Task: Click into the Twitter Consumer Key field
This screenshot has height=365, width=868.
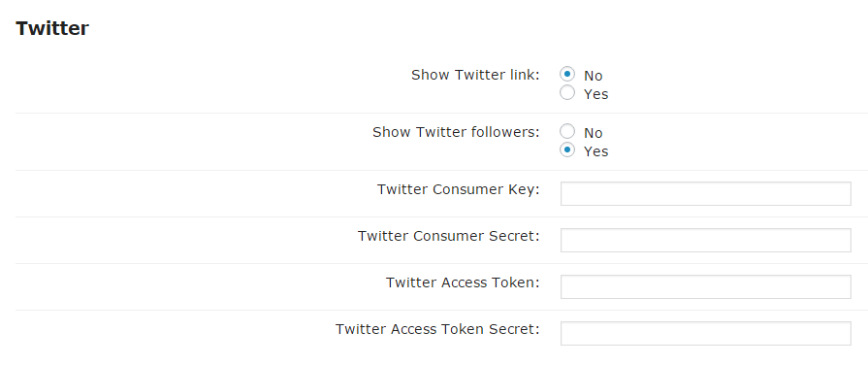Action: coord(706,193)
